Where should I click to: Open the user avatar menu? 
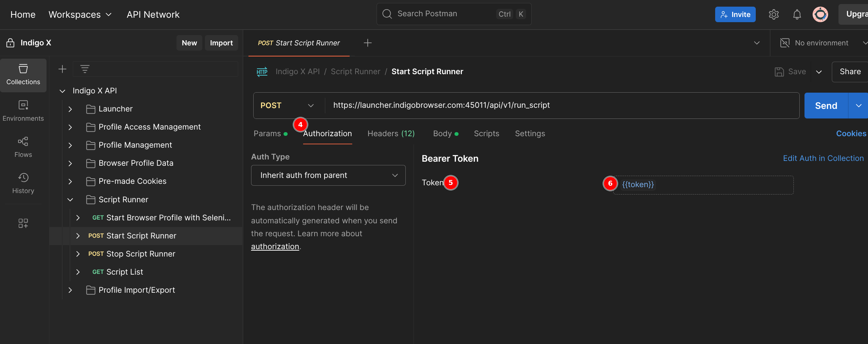point(820,14)
